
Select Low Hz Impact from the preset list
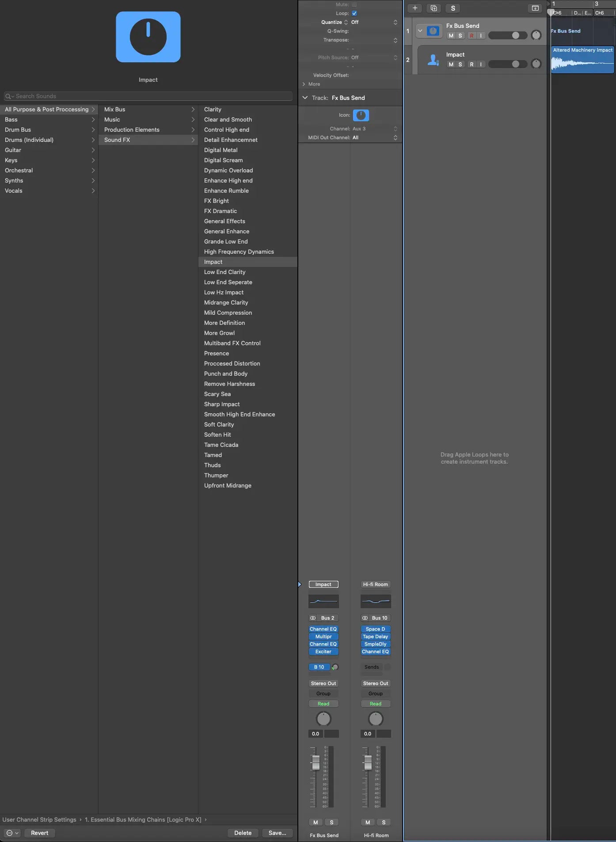tap(224, 292)
